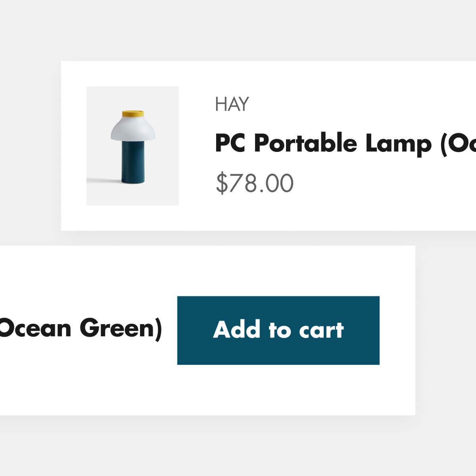
Task: Click the yellow cap on the lamp image
Action: coord(132,114)
